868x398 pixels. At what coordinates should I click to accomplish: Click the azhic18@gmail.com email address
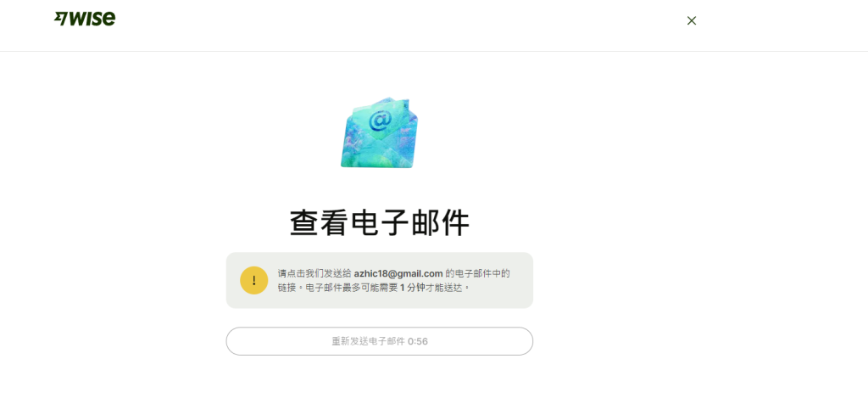click(x=398, y=273)
